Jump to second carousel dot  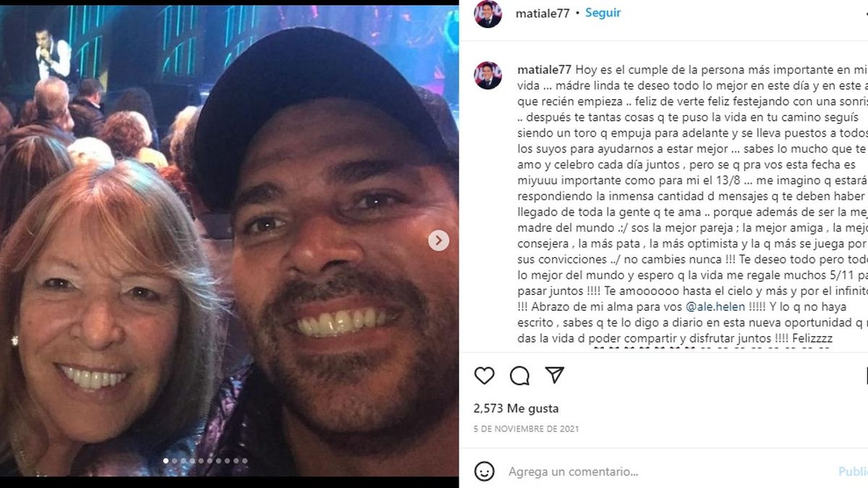pos(174,461)
